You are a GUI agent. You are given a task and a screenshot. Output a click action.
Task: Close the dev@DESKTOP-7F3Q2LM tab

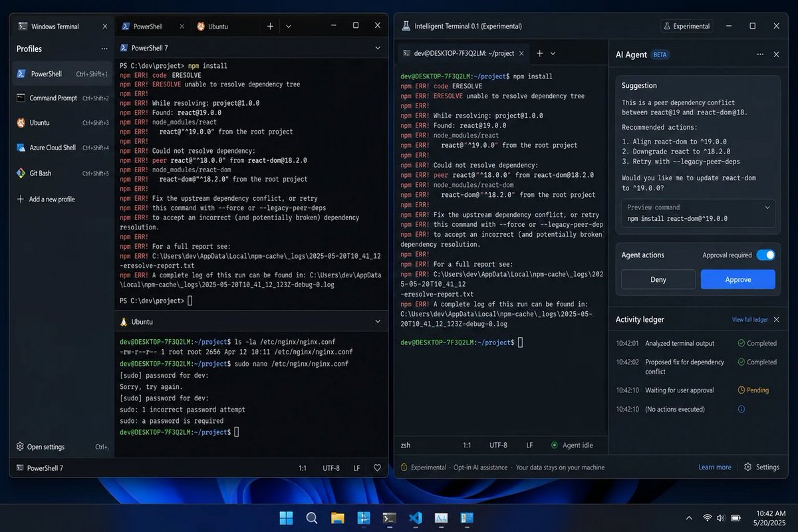522,53
